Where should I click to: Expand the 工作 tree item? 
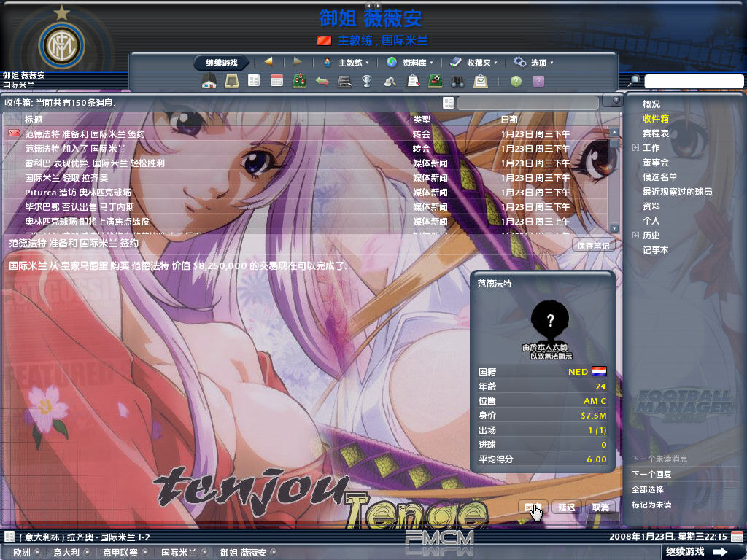pyautogui.click(x=636, y=148)
